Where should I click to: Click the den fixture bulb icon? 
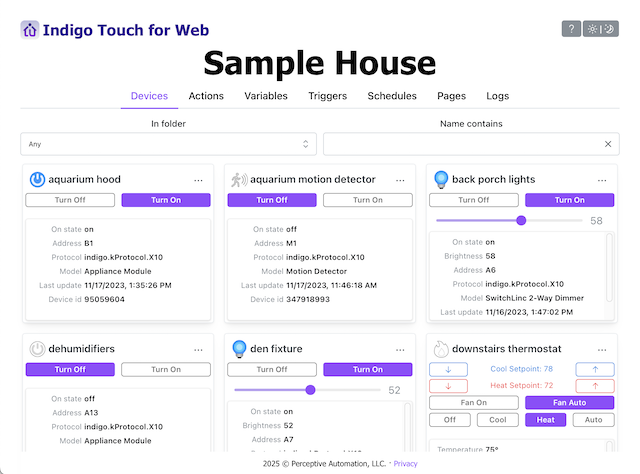tap(239, 349)
